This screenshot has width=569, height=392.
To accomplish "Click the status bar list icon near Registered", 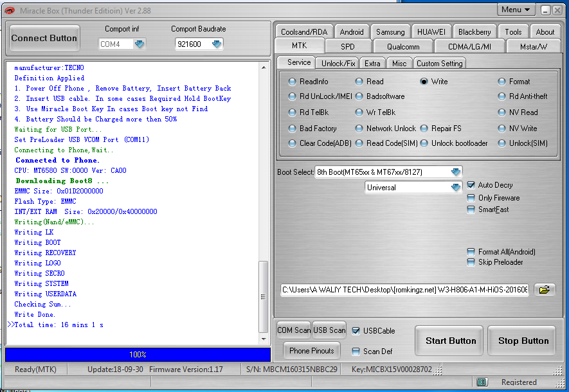I will [x=482, y=382].
